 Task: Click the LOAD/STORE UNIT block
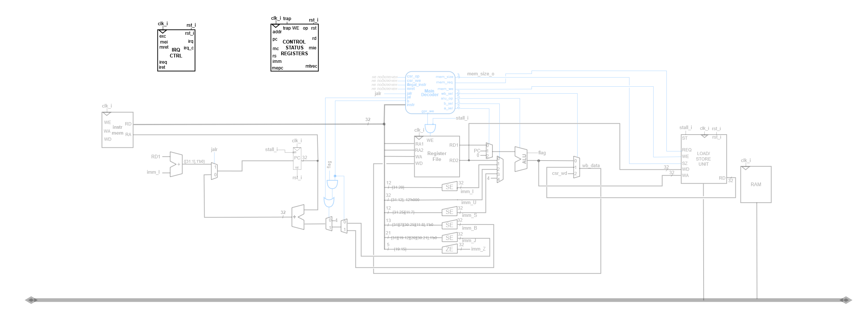click(x=704, y=159)
